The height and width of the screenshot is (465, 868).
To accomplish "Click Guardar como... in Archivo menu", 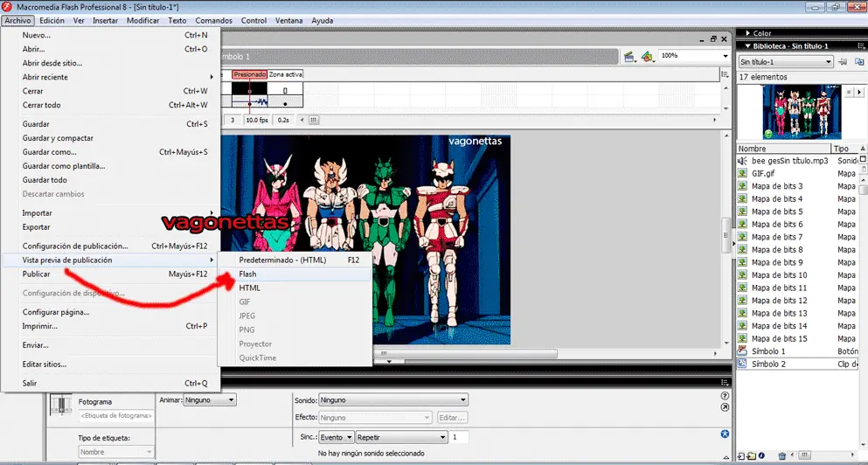I will point(111,152).
